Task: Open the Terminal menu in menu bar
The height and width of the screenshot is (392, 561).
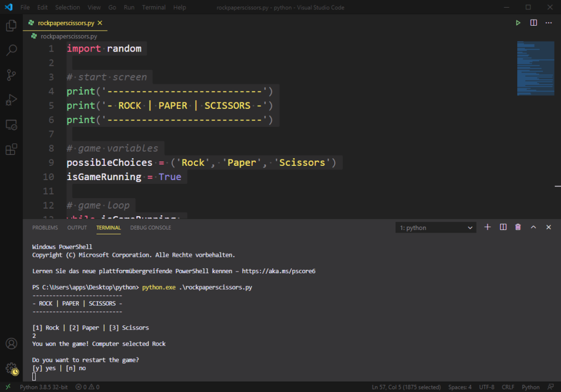Action: [x=153, y=8]
